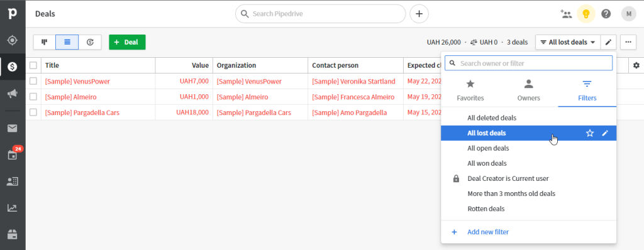The image size is (644, 250).
Task: Open Contacts icon in left sidebar
Action: pos(13,182)
